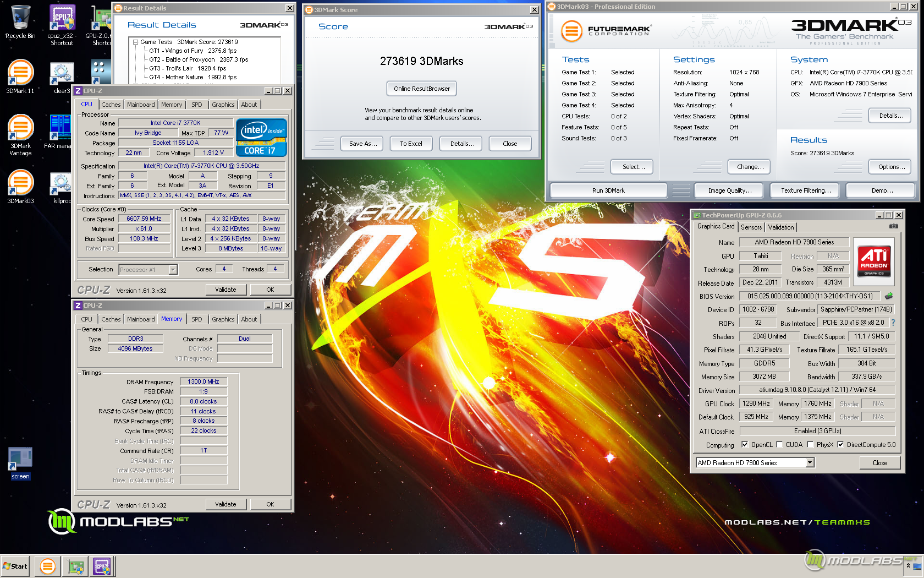Screen dimensions: 924x578
Task: Click the To Excel button
Action: click(x=411, y=144)
